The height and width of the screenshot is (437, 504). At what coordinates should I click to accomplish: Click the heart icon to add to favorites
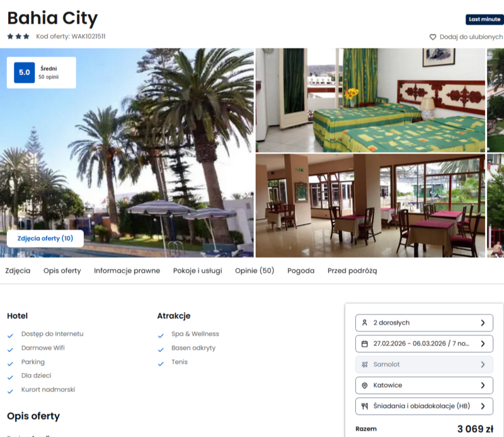[433, 37]
